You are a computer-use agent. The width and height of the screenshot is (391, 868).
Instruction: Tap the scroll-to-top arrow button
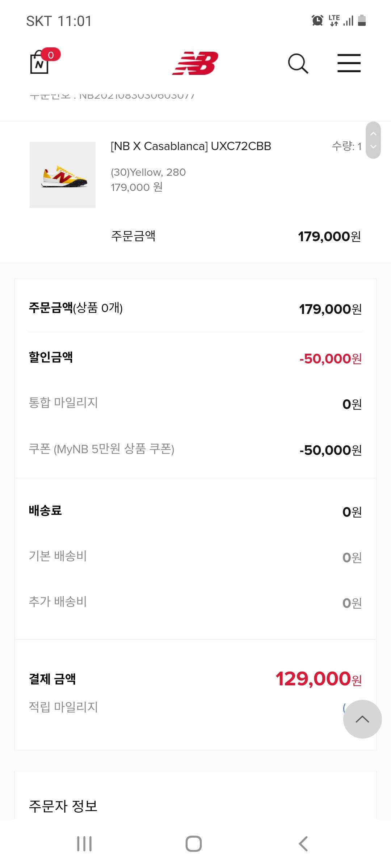362,719
